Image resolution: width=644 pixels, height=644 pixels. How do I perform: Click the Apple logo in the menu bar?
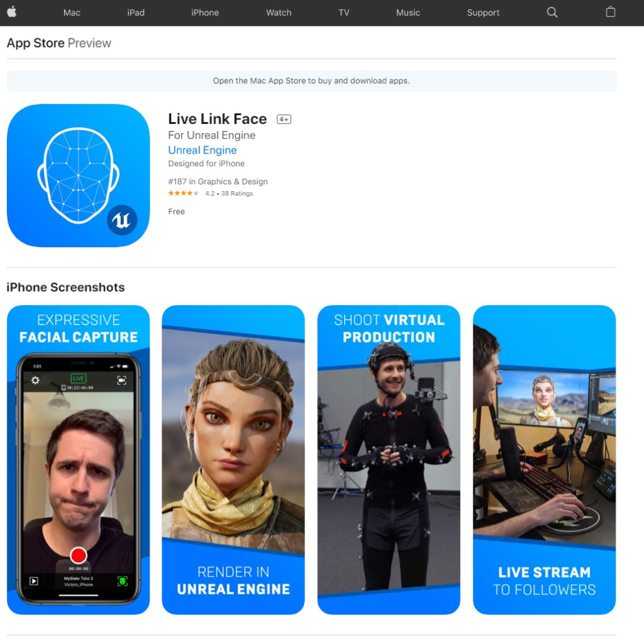14,12
